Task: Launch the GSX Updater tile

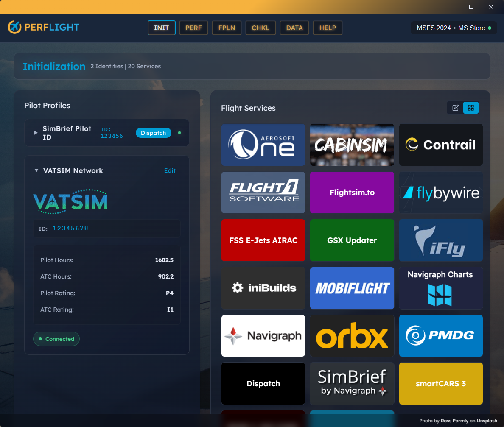Action: [352, 240]
